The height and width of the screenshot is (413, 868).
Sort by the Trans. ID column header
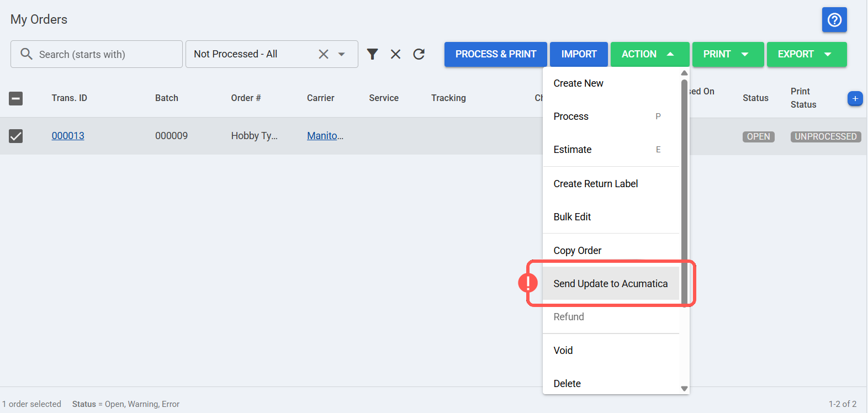[x=70, y=98]
